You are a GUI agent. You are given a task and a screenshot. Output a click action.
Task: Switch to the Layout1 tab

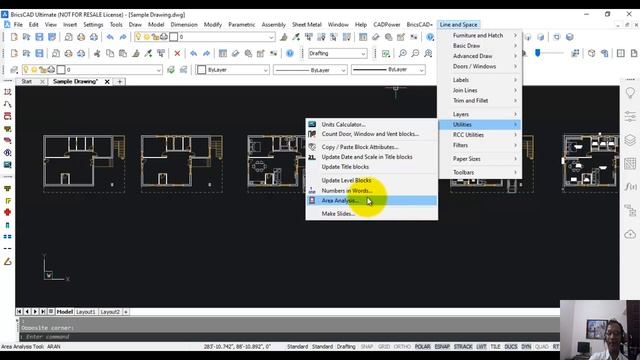pyautogui.click(x=86, y=312)
